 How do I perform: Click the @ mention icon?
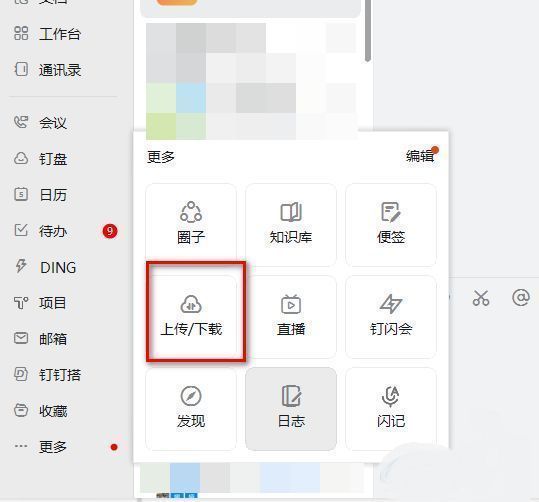pos(521,297)
